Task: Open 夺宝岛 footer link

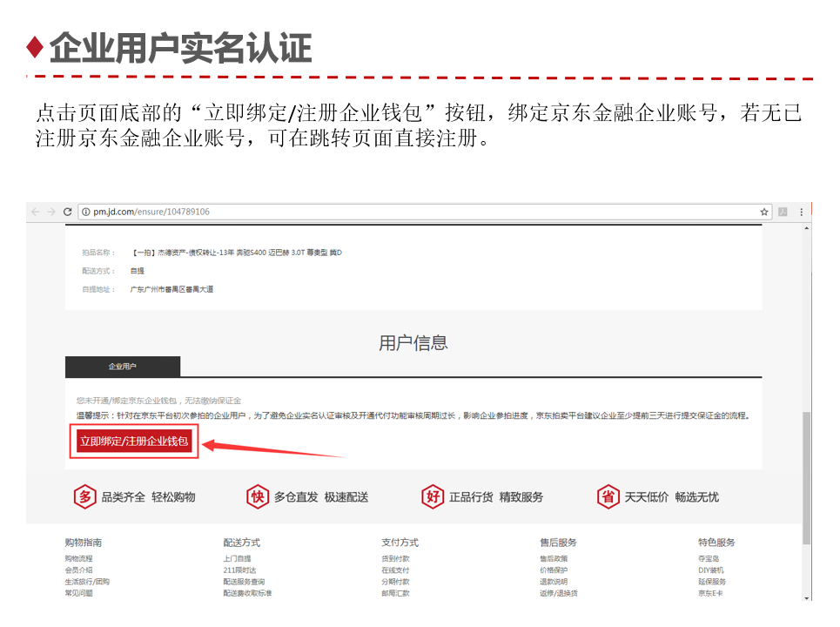Action: pyautogui.click(x=709, y=558)
